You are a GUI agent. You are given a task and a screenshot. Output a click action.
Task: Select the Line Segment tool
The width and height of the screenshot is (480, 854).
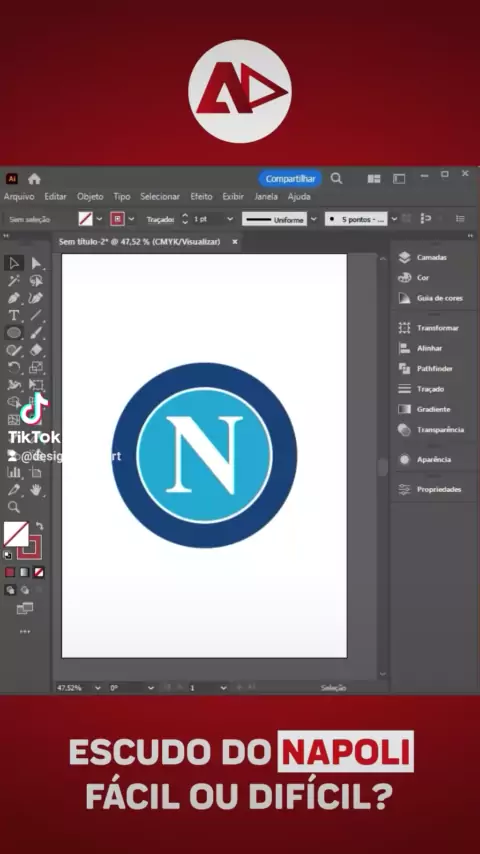coord(36,315)
